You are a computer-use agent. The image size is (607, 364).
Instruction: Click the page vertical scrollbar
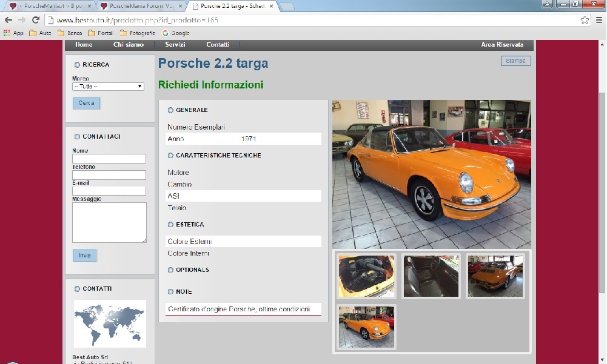[x=602, y=193]
